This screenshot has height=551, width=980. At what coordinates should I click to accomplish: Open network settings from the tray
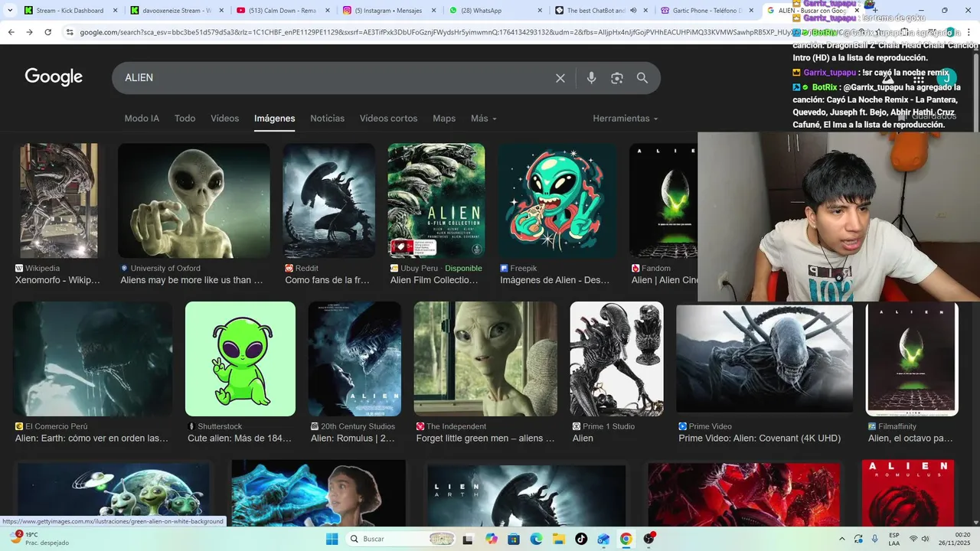click(913, 539)
